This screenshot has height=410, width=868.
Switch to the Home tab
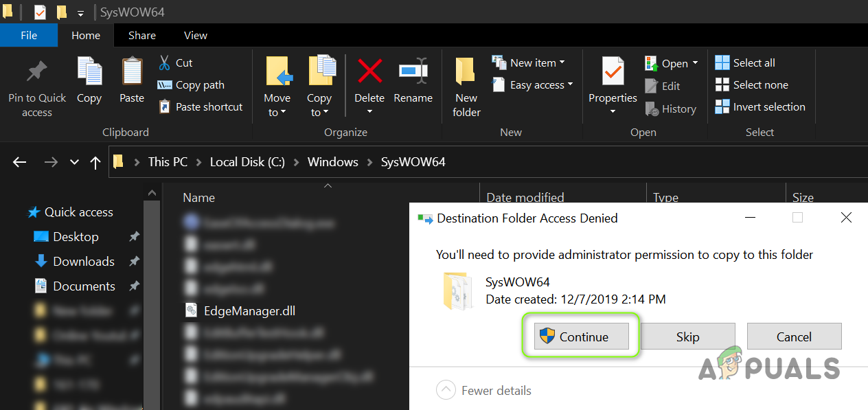click(86, 35)
